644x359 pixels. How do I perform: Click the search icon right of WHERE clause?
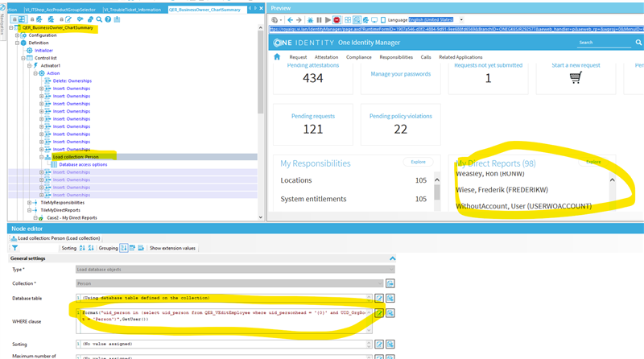click(x=390, y=313)
